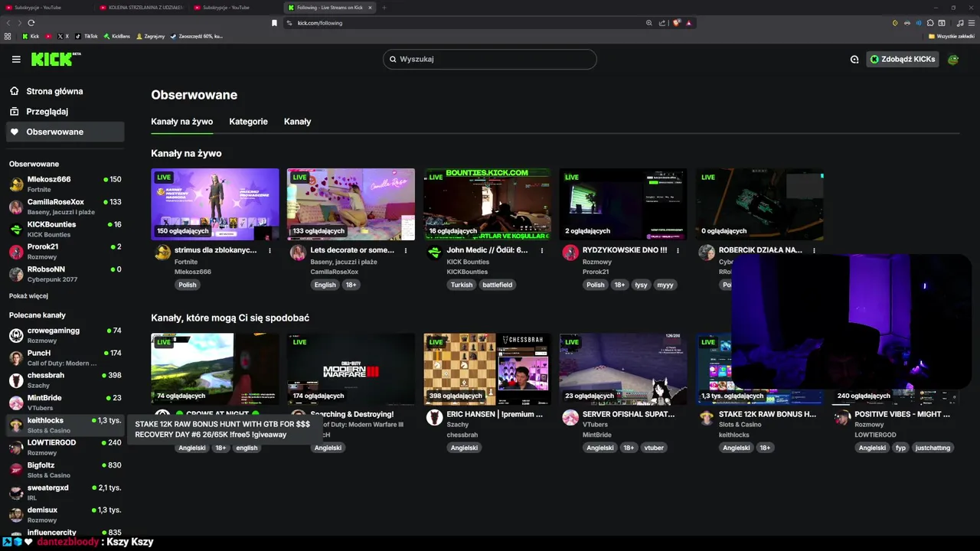Image resolution: width=980 pixels, height=551 pixels.
Task: Click chessbrah avatar under ERIC HANSEN stream
Action: (x=434, y=417)
